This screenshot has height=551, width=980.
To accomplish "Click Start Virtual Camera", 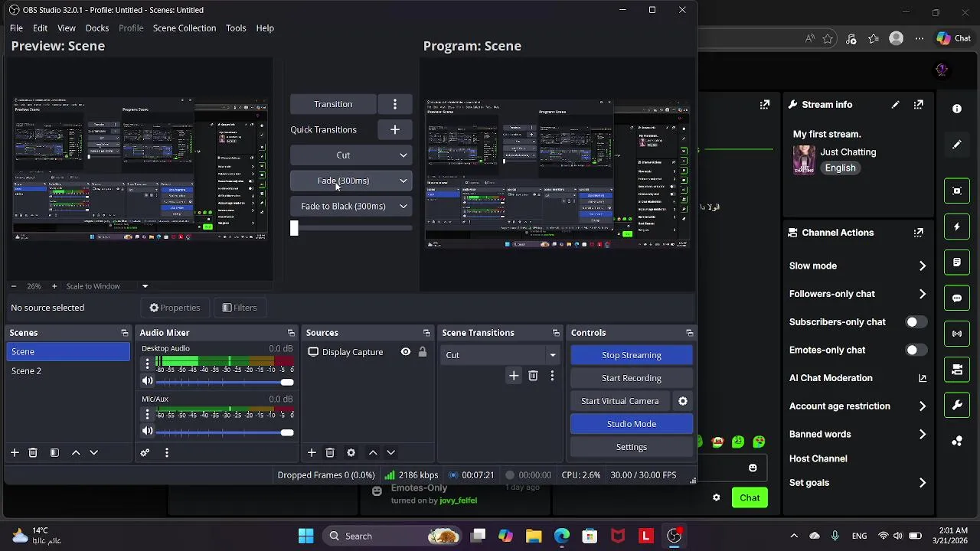I will tap(620, 401).
